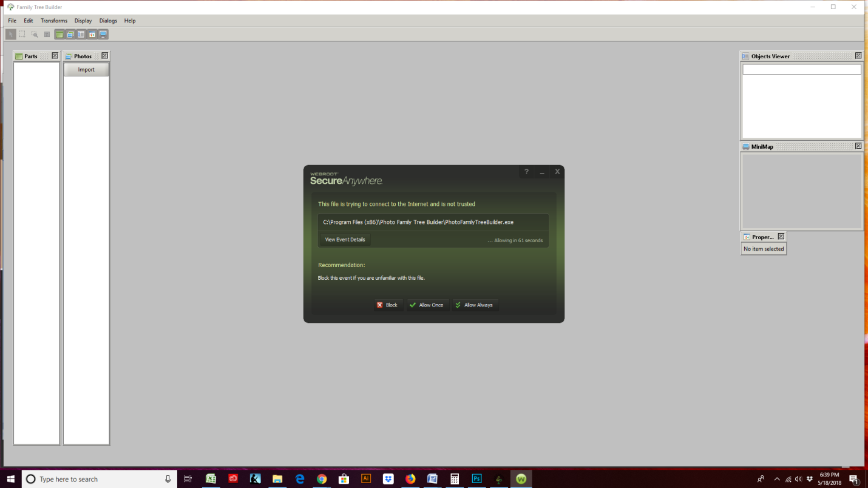Click the Webroot taskbar icon
This screenshot has height=488, width=868.
tap(521, 479)
